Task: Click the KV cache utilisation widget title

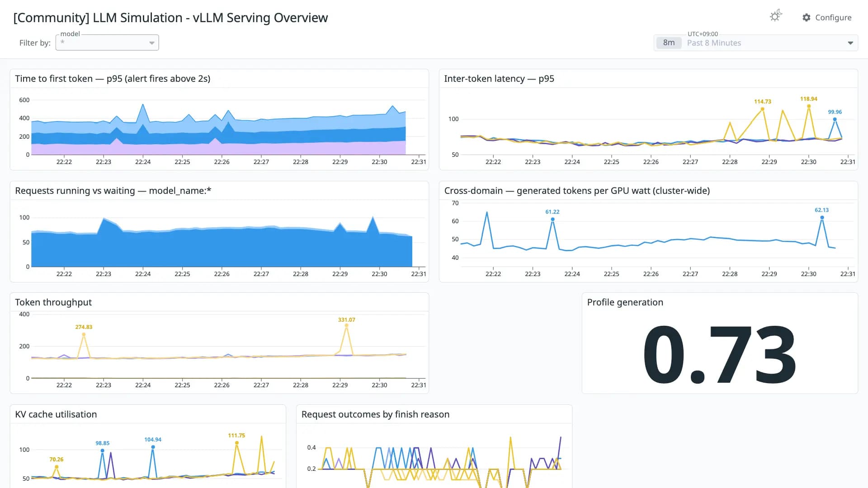Action: [x=56, y=414]
